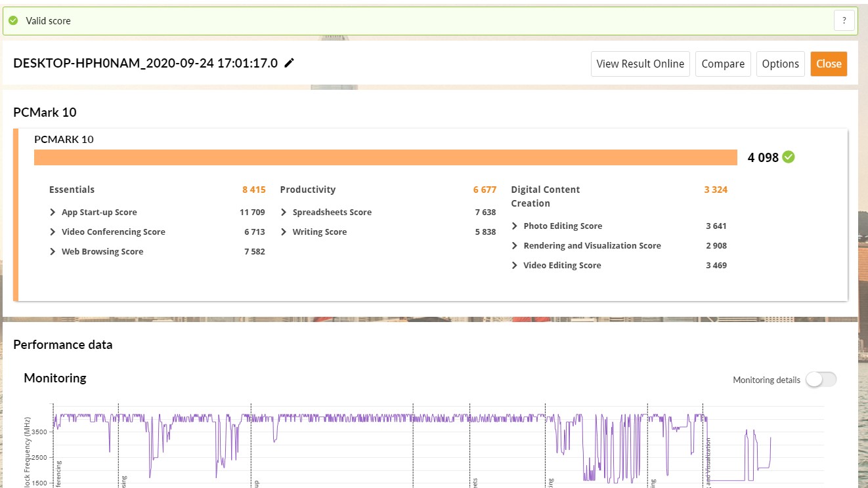The image size is (868, 488).
Task: Toggle the Monitoring details switch
Action: coord(821,379)
